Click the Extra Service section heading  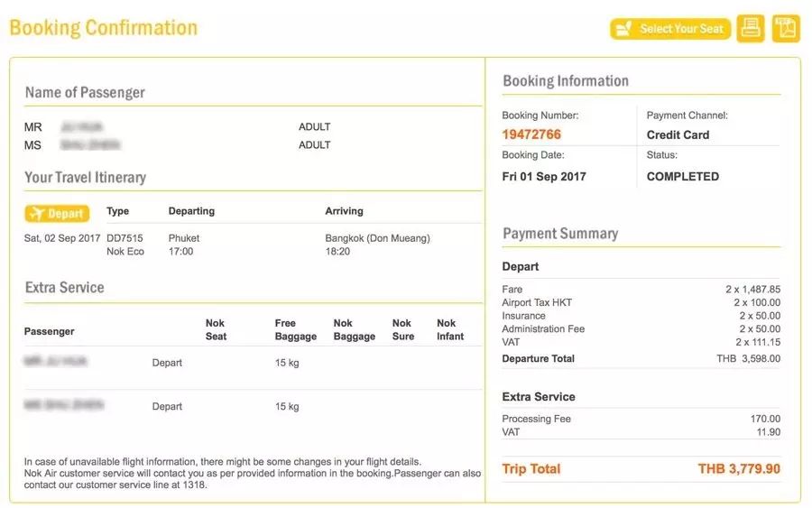(x=64, y=288)
